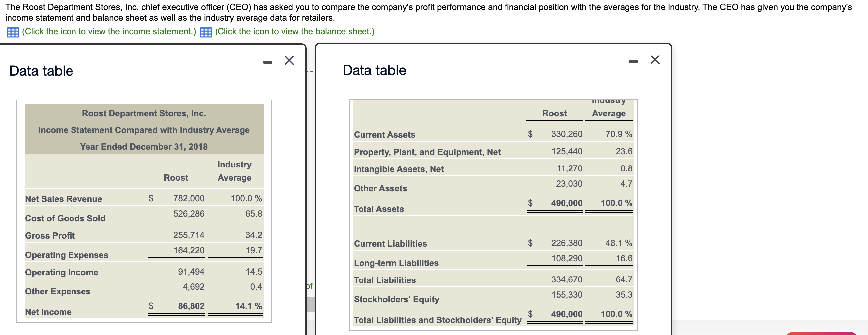
Task: Select the Current Assets amount 330,260
Action: pyautogui.click(x=566, y=134)
